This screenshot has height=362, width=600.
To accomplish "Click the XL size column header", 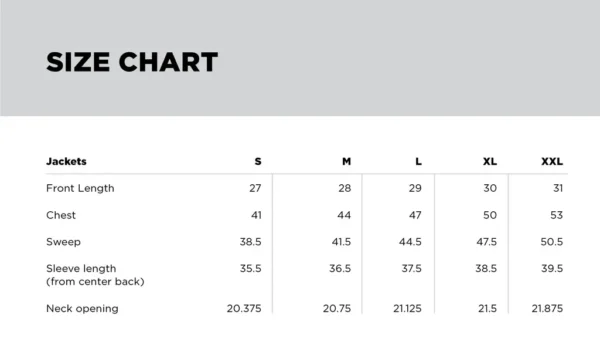I will pos(490,161).
